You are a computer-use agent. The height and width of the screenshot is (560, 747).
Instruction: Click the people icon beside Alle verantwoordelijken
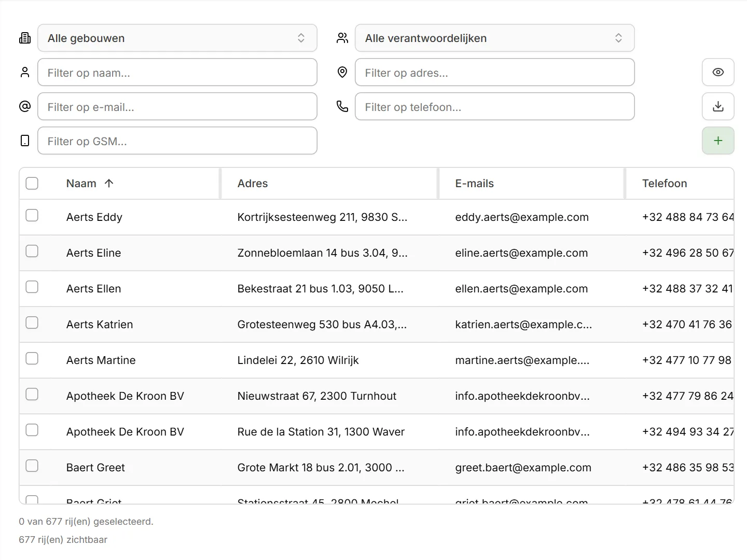tap(342, 38)
